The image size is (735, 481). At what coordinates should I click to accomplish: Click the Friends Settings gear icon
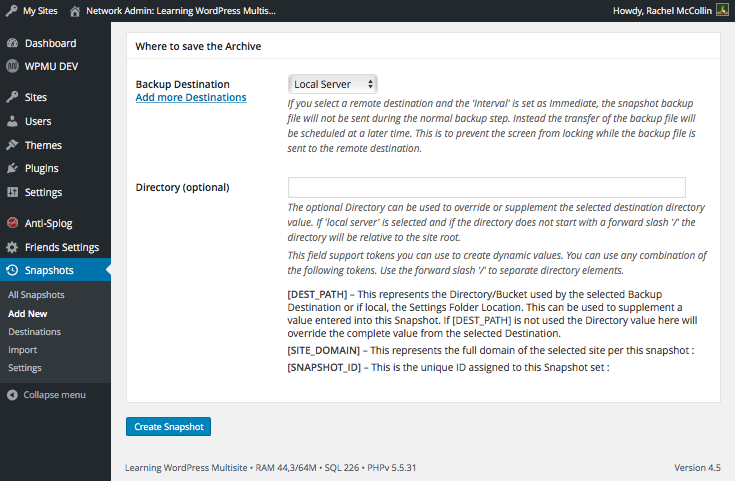pyautogui.click(x=12, y=248)
